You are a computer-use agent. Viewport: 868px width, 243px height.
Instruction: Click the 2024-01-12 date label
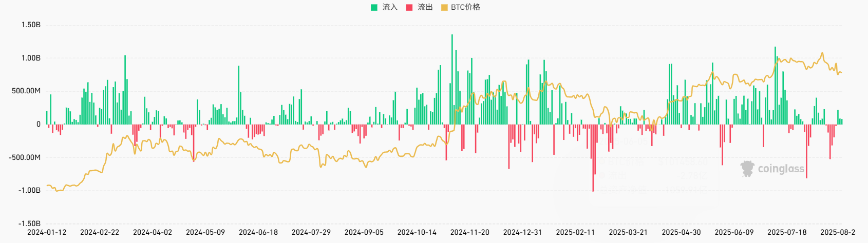tap(47, 232)
